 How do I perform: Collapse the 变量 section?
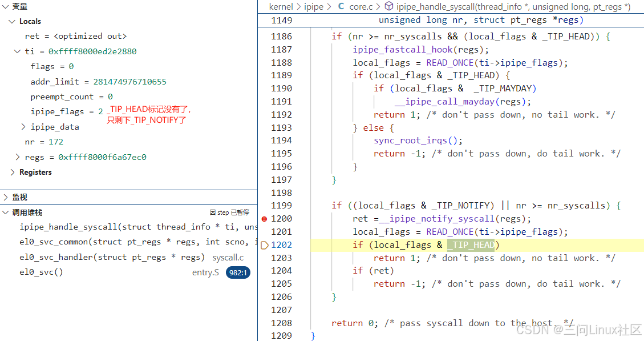[x=5, y=7]
